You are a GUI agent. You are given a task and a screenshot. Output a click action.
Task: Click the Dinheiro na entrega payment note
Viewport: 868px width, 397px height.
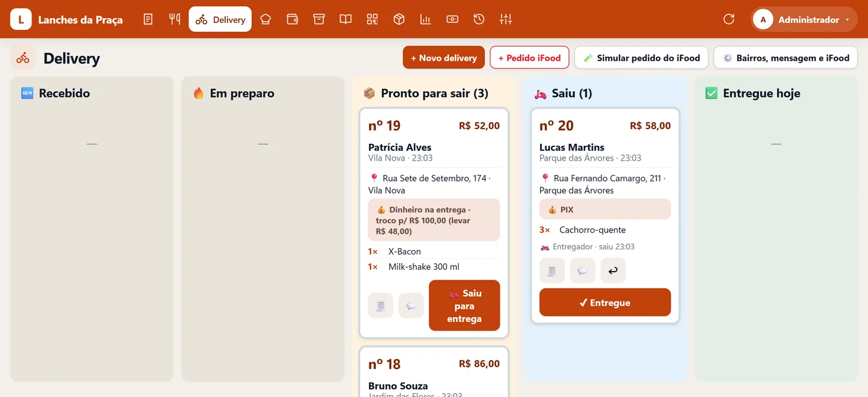pos(434,220)
